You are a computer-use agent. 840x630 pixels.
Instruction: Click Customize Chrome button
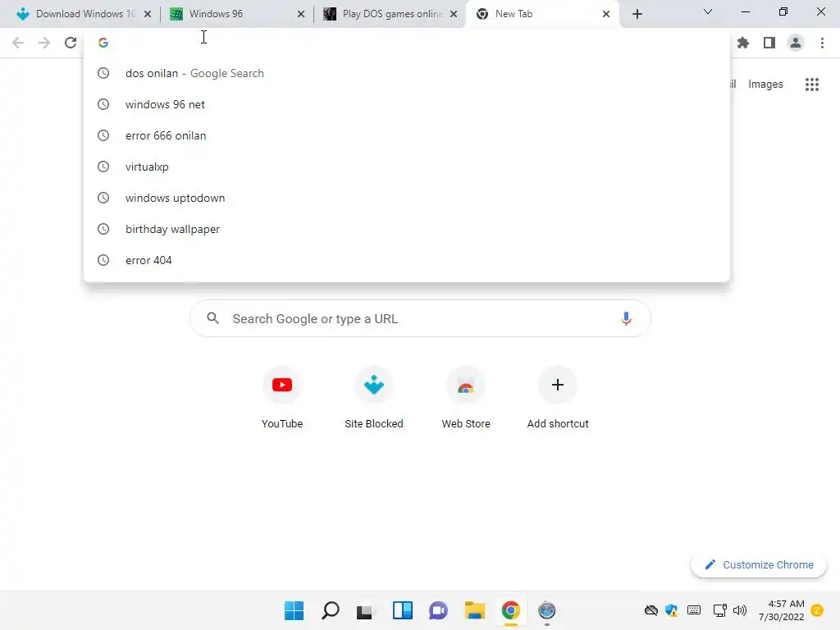(759, 564)
